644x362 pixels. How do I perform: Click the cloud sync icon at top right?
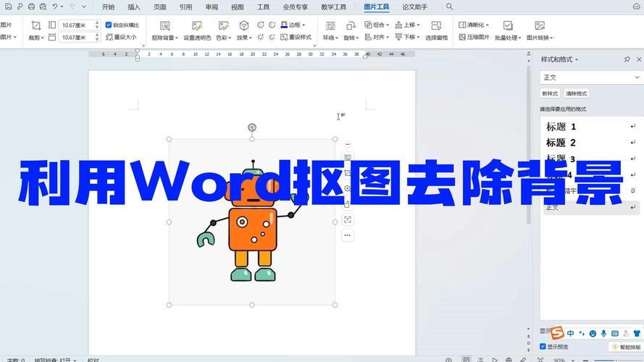coord(636,7)
